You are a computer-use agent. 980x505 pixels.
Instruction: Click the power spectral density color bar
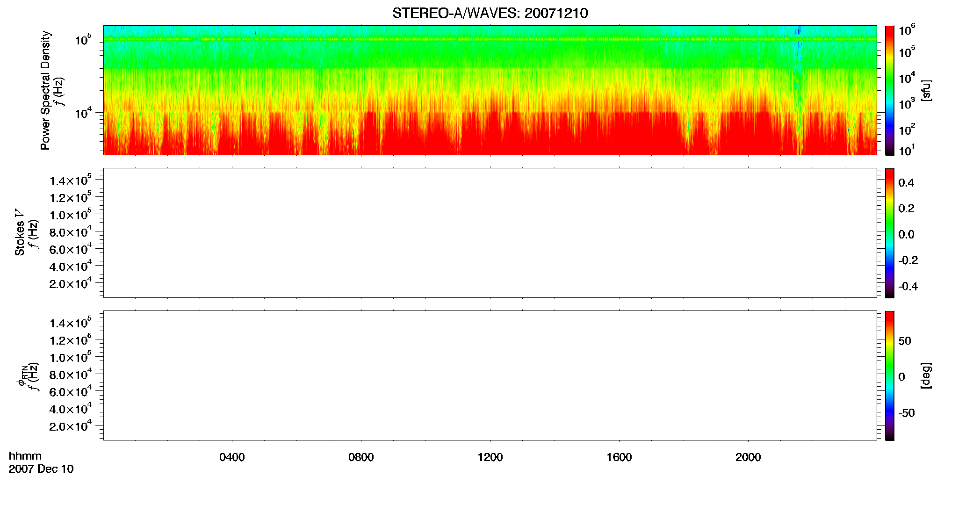tap(890, 90)
